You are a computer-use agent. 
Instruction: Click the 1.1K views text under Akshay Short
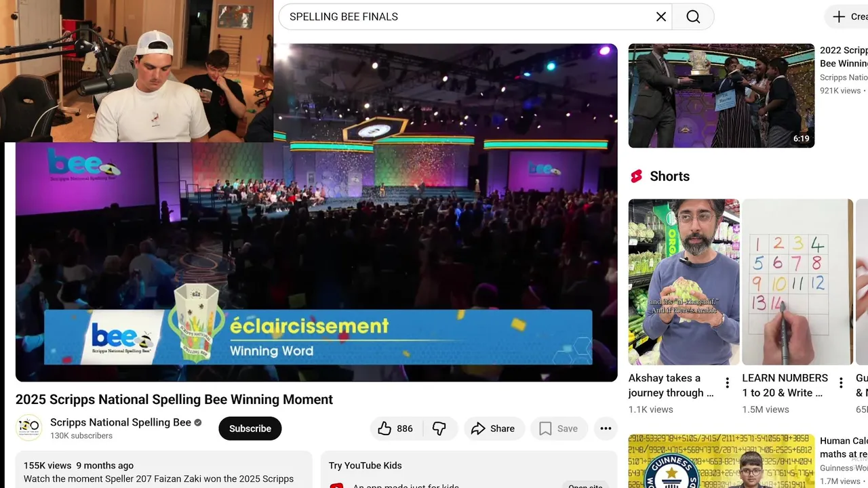click(651, 409)
